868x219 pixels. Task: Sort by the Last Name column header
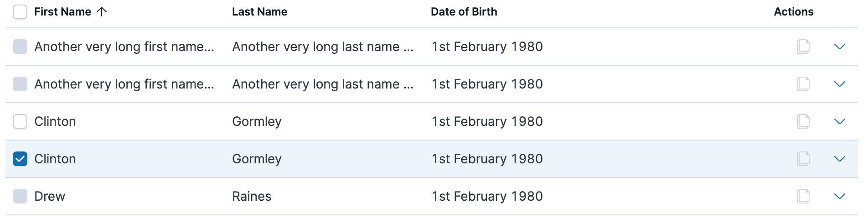[259, 12]
